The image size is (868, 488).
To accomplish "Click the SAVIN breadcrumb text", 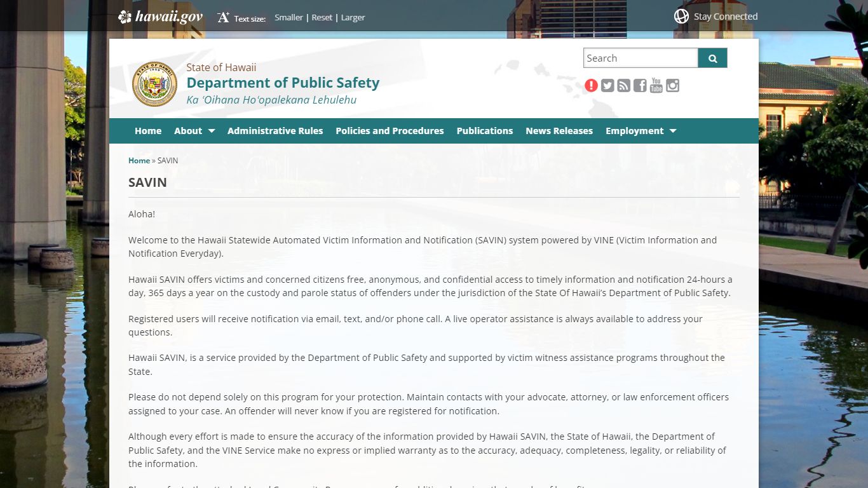I will tap(168, 161).
